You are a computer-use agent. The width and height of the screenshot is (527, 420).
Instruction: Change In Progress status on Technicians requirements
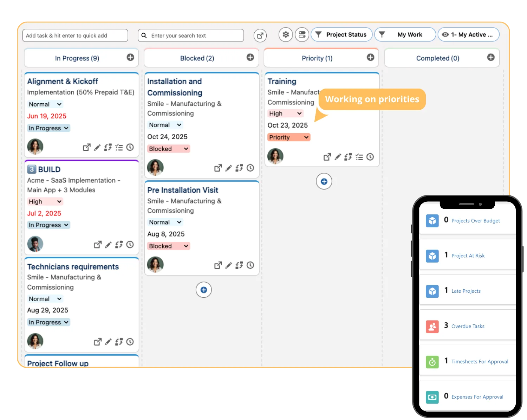click(48, 322)
